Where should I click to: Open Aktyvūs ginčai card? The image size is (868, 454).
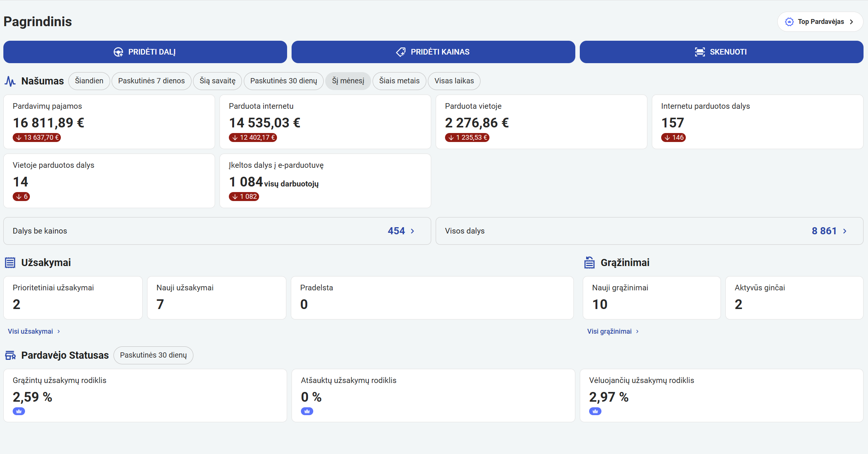(794, 298)
